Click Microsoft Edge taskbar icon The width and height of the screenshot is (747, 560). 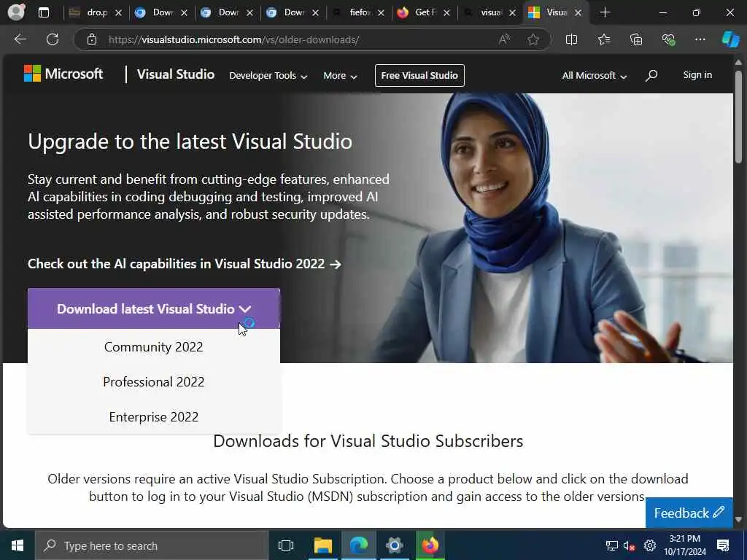(359, 545)
